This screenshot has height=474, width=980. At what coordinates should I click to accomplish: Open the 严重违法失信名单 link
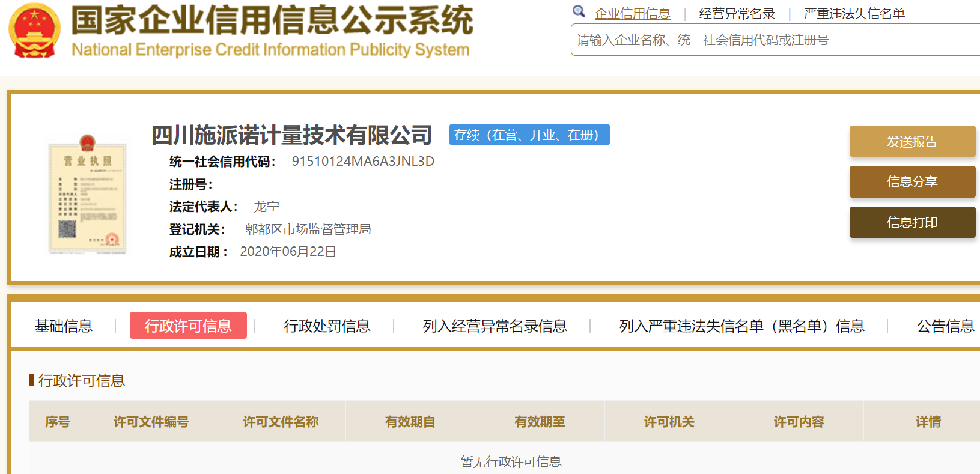click(854, 14)
